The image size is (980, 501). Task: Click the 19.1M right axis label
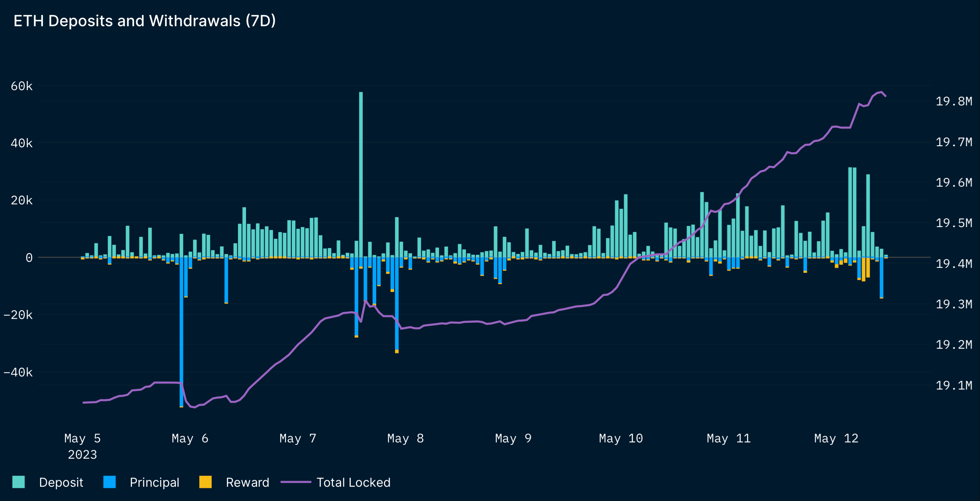pyautogui.click(x=953, y=385)
